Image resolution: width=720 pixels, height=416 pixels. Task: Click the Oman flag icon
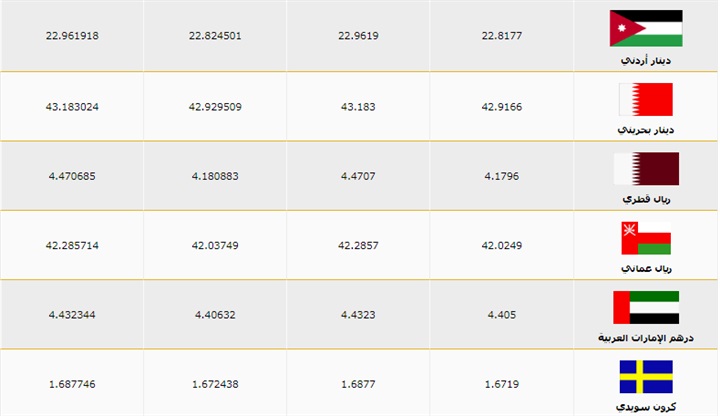tap(645, 238)
